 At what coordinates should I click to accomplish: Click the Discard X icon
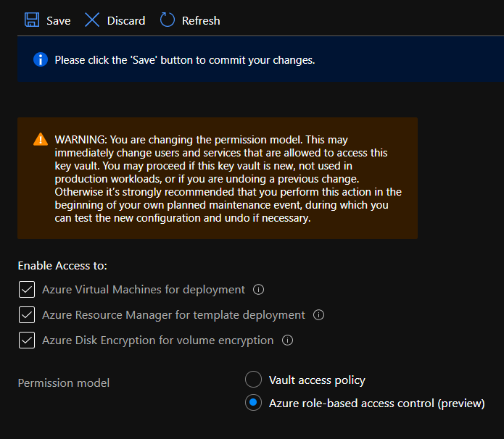[92, 20]
